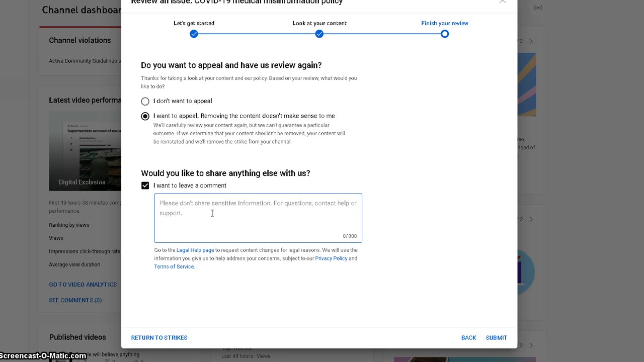The width and height of the screenshot is (644, 362).
Task: Click the 'Finish your review' step circle
Action: [444, 34]
